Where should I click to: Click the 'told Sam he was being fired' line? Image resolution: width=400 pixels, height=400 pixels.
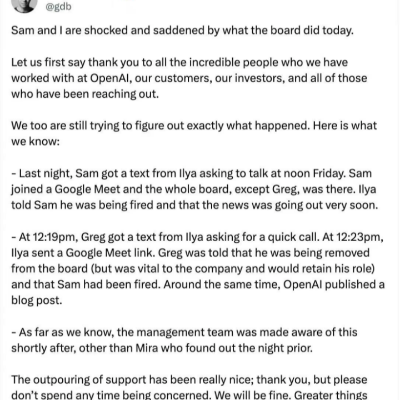[194, 205]
